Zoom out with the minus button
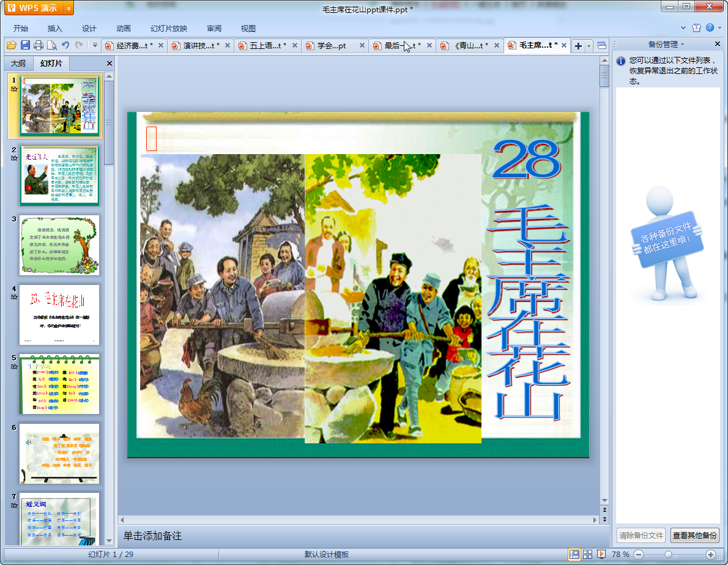 [x=639, y=555]
